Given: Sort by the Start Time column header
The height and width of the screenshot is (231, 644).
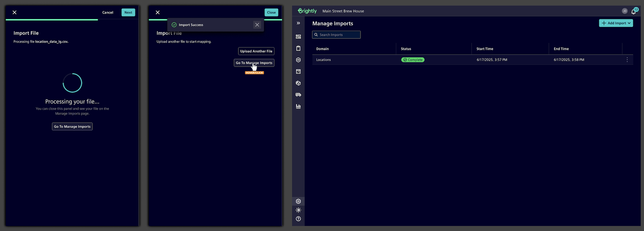Looking at the screenshot, I should tap(485, 49).
